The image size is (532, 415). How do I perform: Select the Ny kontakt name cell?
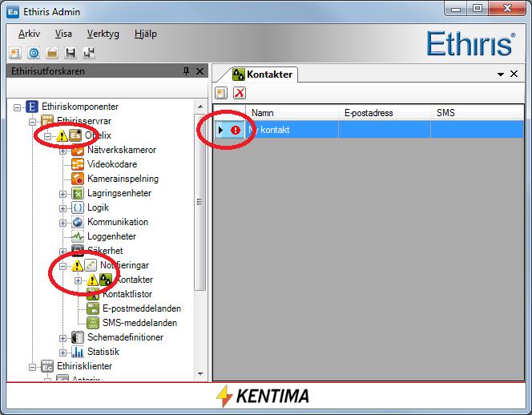point(292,130)
